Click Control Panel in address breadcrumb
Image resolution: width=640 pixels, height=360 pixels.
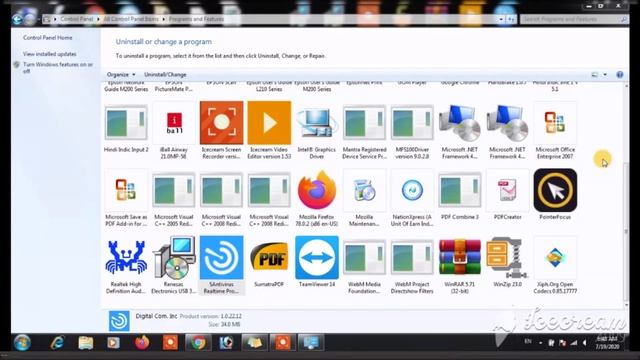tap(77, 19)
